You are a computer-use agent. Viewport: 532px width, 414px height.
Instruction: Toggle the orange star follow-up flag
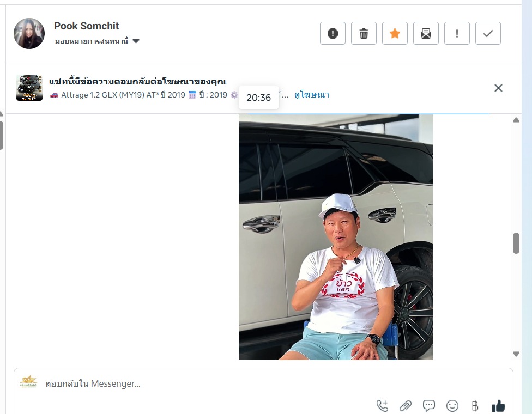point(395,33)
